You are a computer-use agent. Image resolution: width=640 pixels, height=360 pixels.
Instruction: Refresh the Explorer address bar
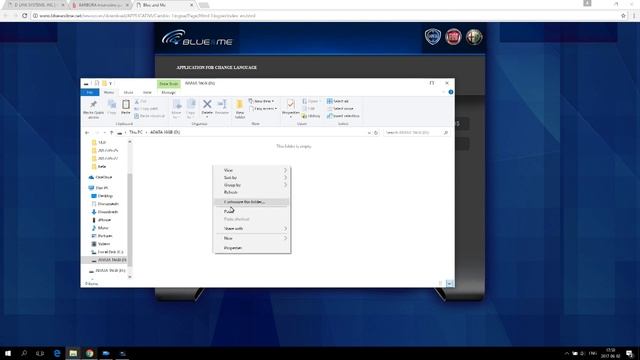click(x=376, y=133)
